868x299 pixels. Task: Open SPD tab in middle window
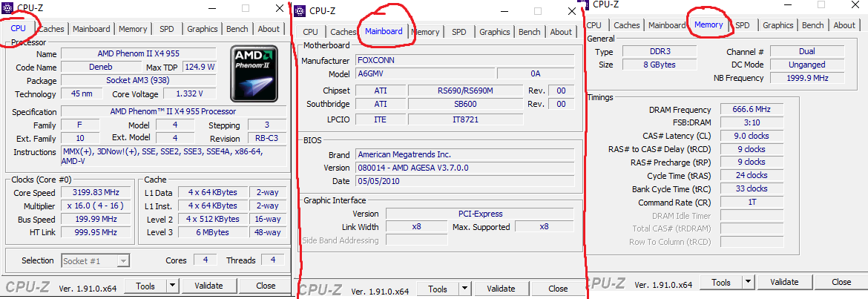click(459, 32)
